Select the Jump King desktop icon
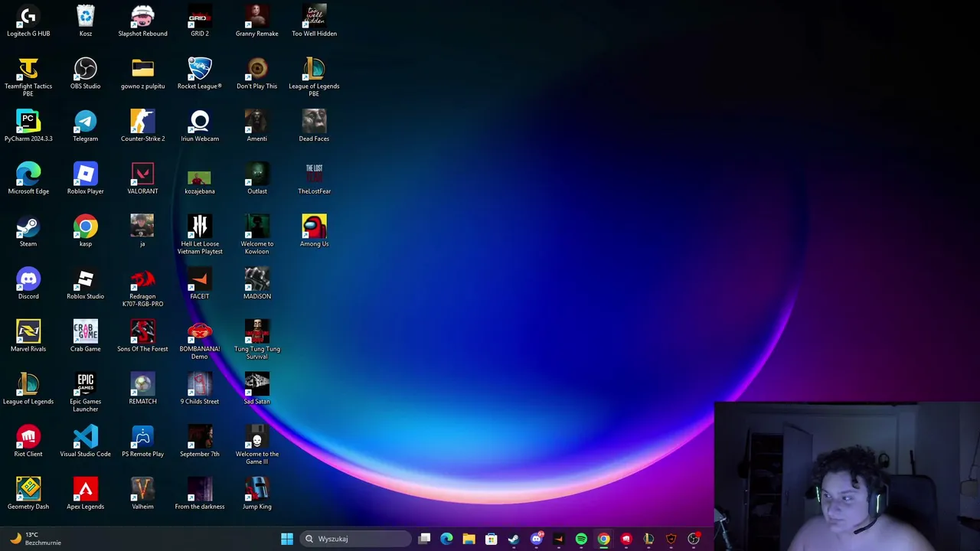 [x=257, y=494]
